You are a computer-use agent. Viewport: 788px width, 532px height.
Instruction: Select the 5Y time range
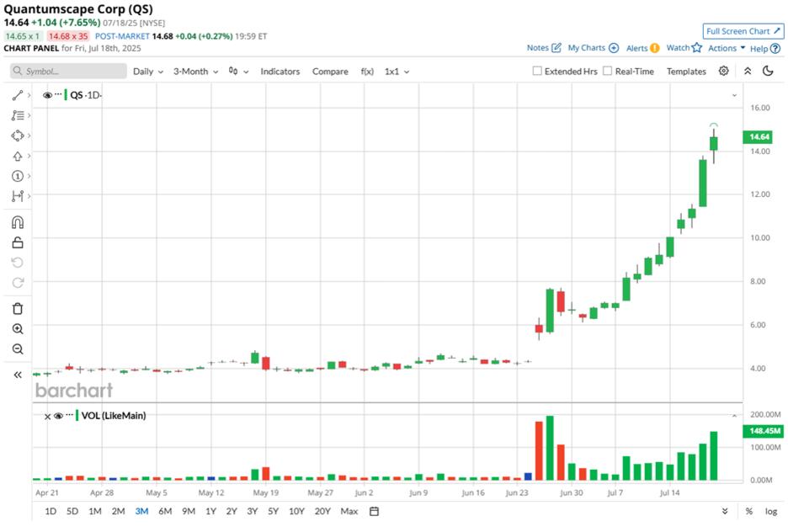(273, 512)
